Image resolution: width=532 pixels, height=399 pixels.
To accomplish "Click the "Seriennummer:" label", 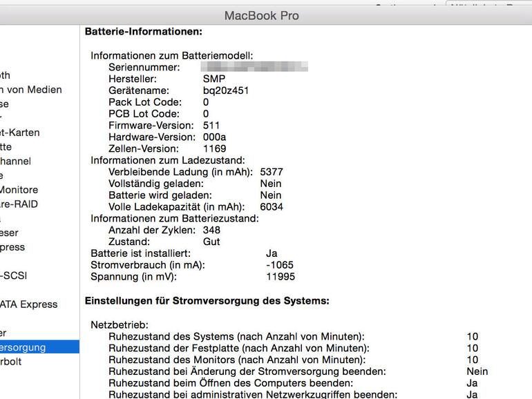I will [x=144, y=67].
